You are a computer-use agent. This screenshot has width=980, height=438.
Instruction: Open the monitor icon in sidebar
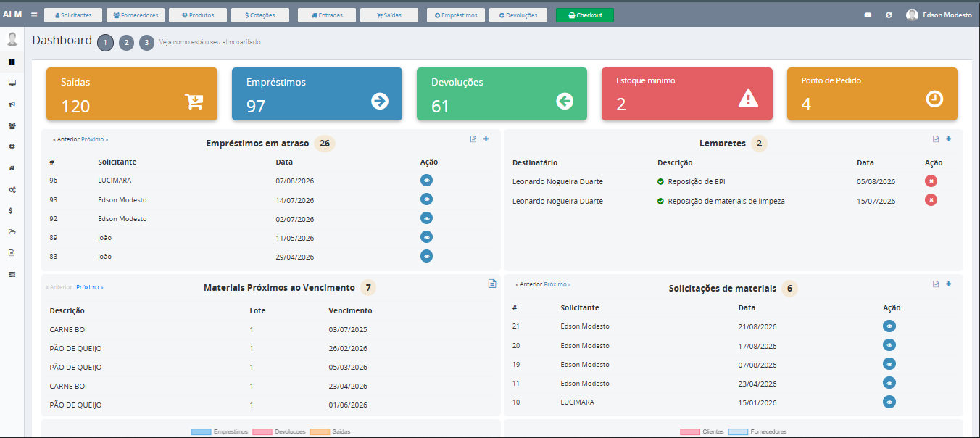(x=12, y=83)
